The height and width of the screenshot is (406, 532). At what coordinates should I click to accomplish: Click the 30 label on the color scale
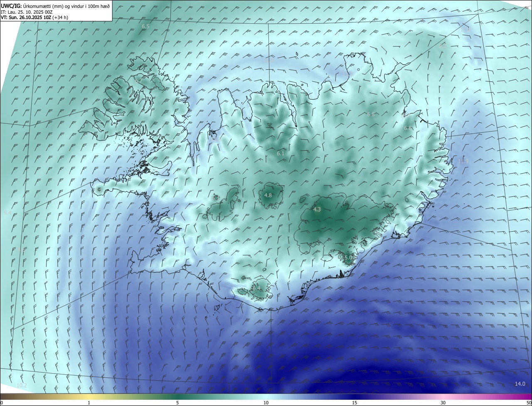click(443, 403)
